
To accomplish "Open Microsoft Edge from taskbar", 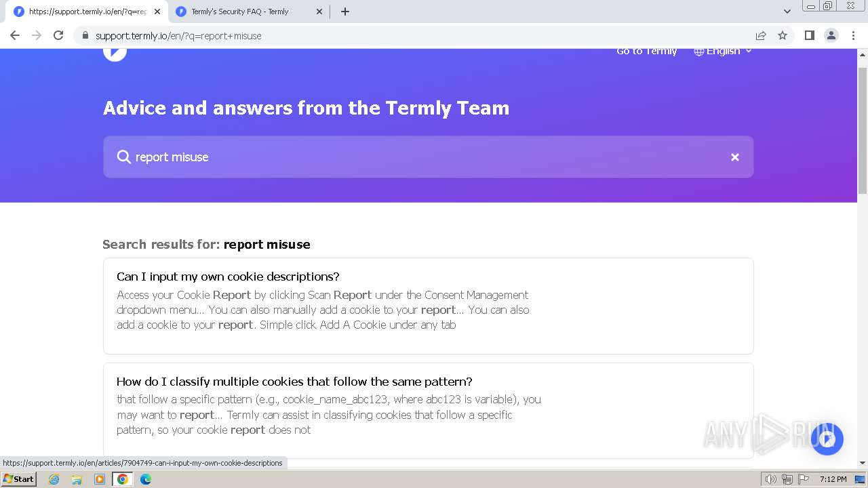I will pyautogui.click(x=146, y=479).
